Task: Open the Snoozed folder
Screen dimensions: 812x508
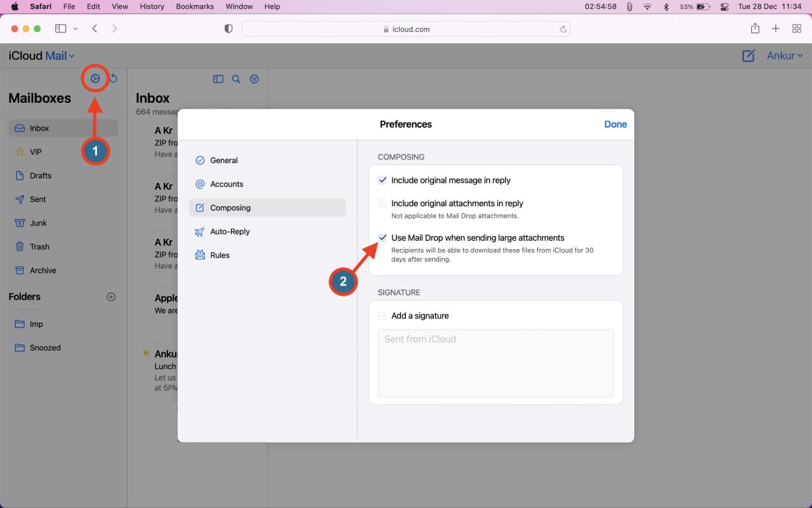Action: coord(63,348)
